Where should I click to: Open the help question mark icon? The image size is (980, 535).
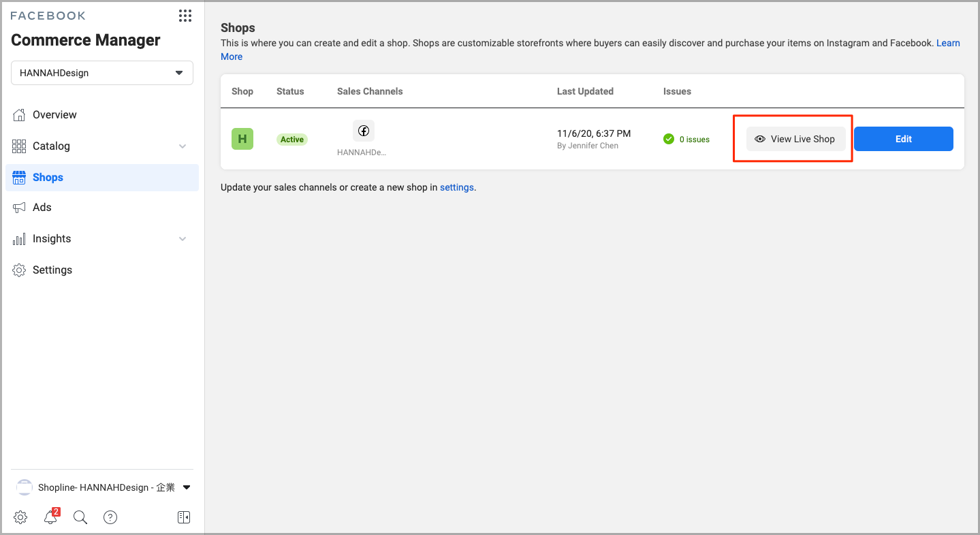click(x=110, y=517)
